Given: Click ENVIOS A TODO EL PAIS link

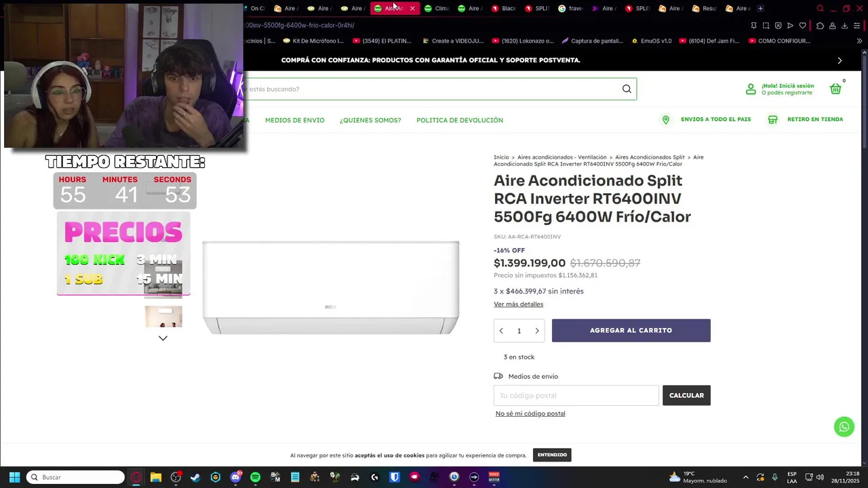Looking at the screenshot, I should click(x=716, y=119).
